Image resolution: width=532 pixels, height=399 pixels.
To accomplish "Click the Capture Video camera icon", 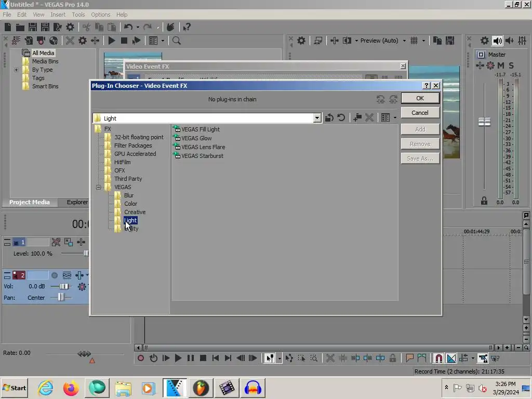I will click(x=41, y=41).
